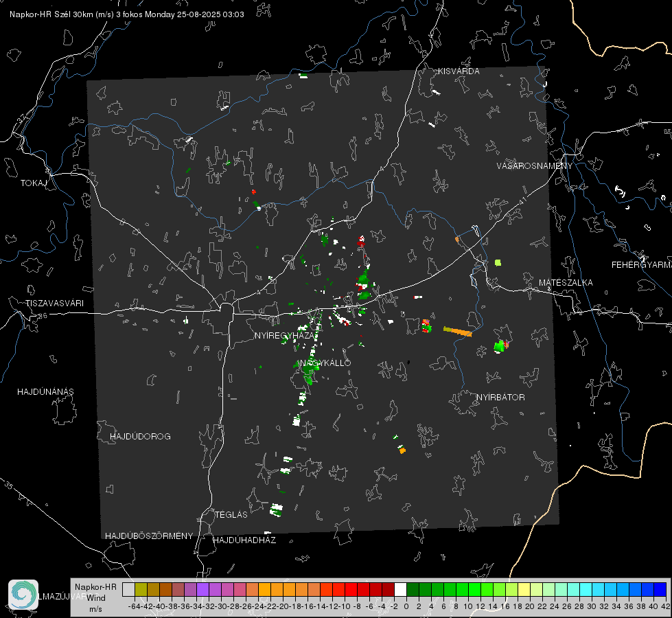The width and height of the screenshot is (672, 618).
Task: Click the TISZAVASVÁRI town label
Action: coord(54,304)
